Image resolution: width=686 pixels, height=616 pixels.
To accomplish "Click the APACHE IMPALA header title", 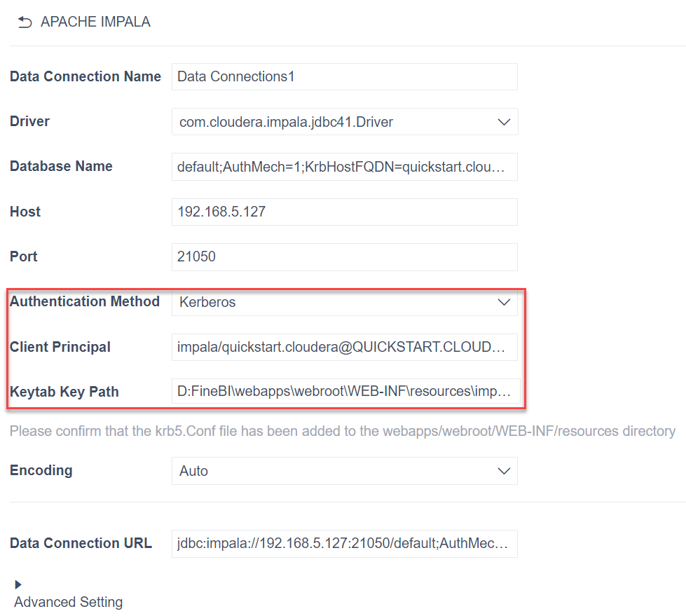I will (95, 22).
